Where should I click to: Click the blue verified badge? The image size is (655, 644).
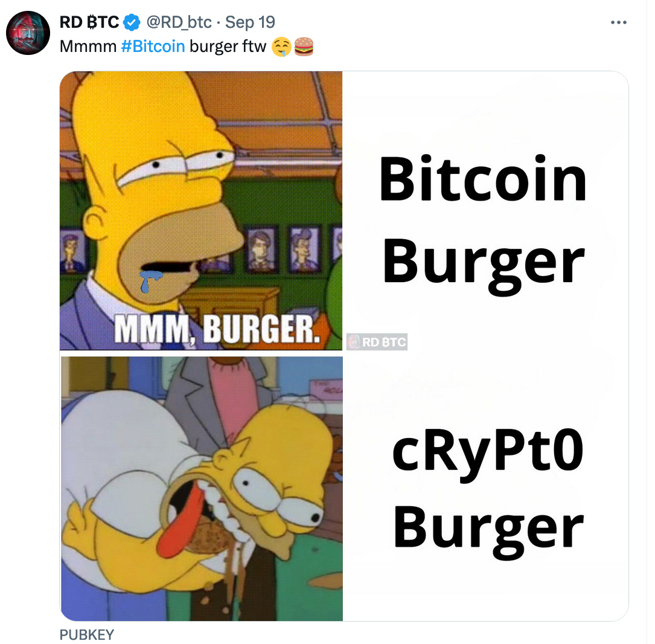[x=132, y=22]
